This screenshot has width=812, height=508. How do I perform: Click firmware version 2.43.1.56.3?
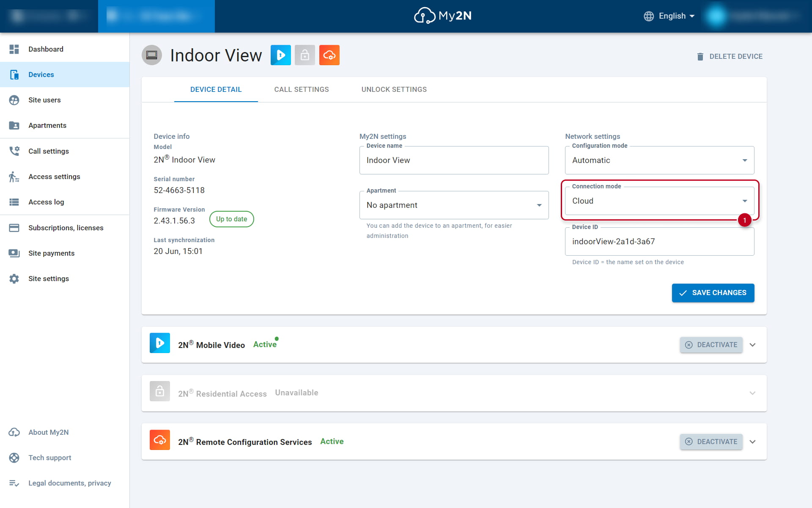point(174,221)
